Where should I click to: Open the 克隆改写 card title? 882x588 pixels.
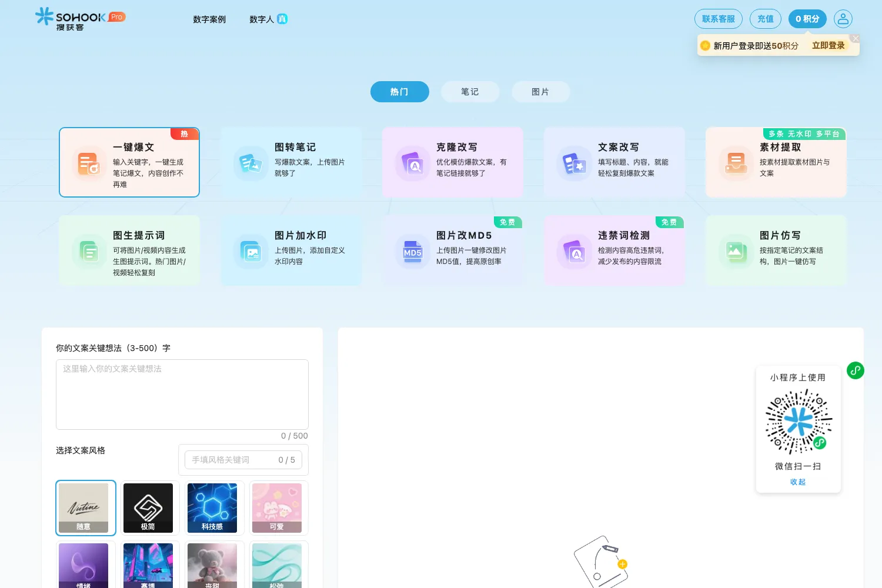click(x=457, y=147)
